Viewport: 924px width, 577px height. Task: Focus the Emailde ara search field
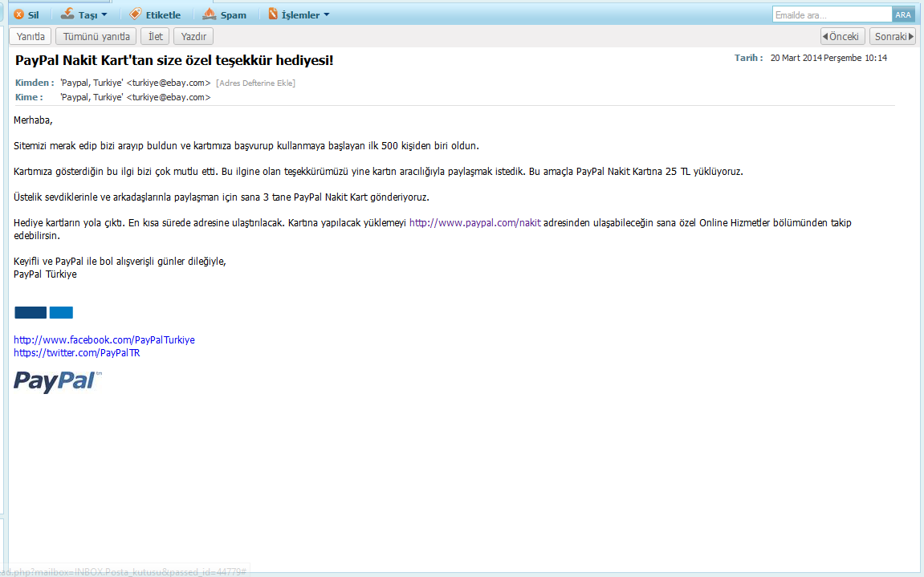pyautogui.click(x=832, y=14)
